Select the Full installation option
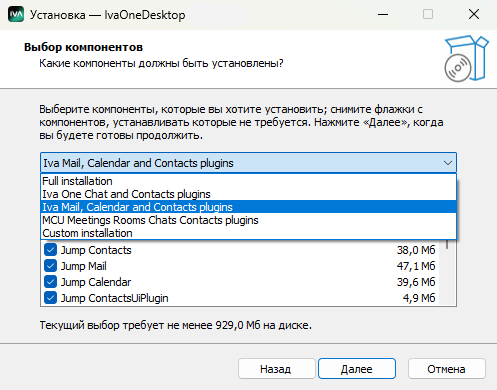The image size is (497, 390). point(249,181)
